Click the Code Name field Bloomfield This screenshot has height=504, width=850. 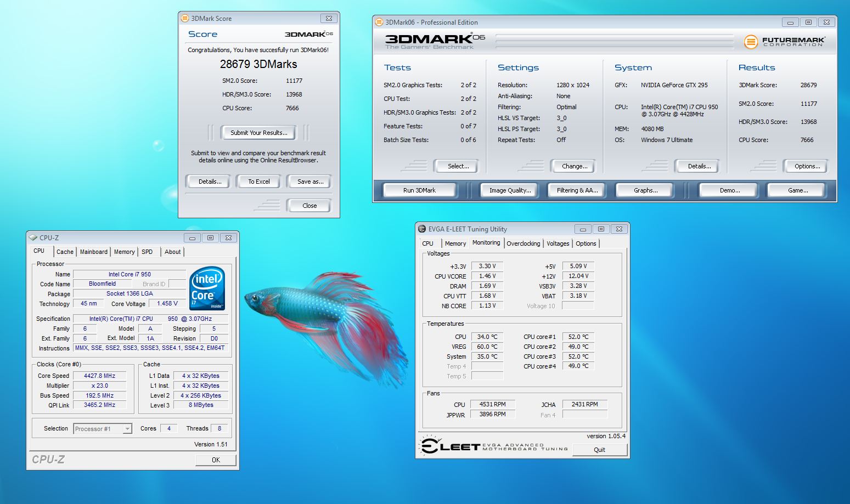tap(103, 284)
